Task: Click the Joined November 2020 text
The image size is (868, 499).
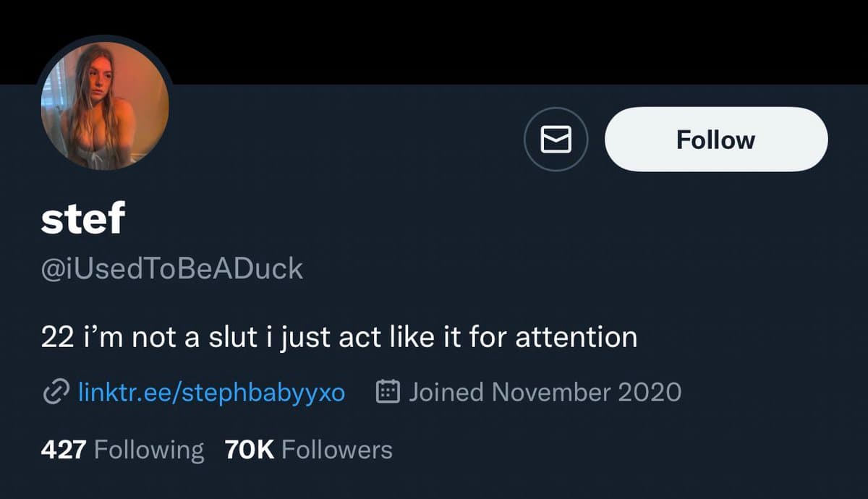Action: 545,392
